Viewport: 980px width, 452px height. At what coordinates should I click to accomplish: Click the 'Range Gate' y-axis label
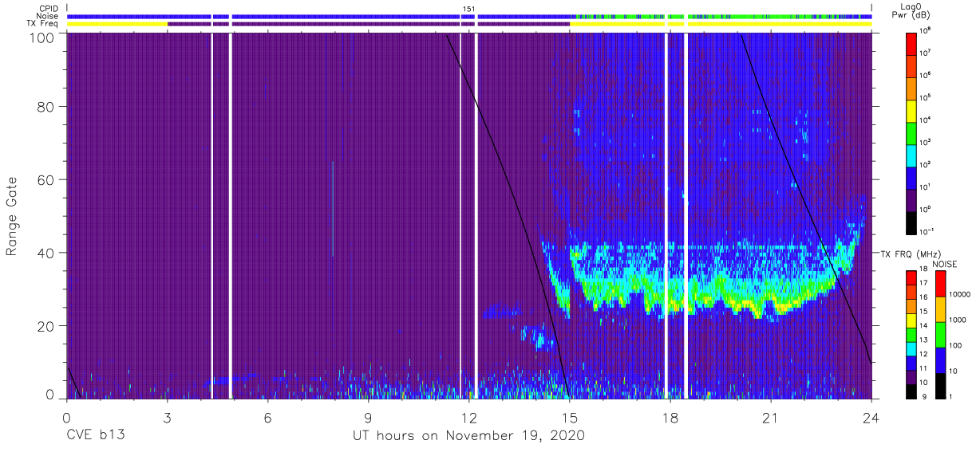(x=12, y=216)
